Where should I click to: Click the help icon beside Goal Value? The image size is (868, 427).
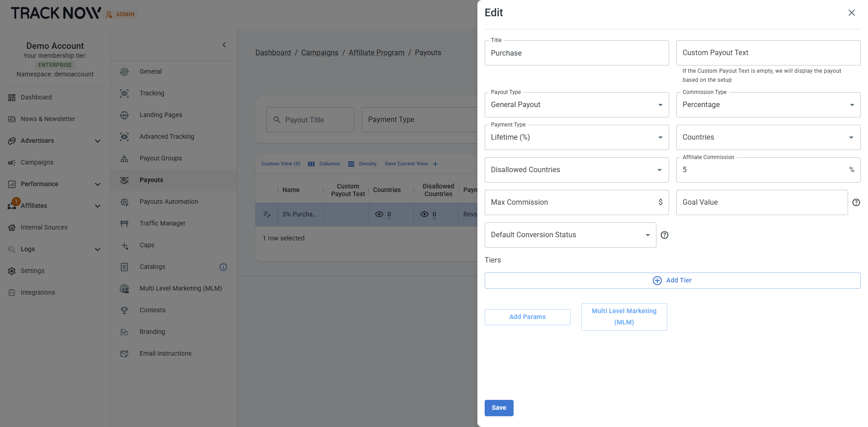[856, 202]
